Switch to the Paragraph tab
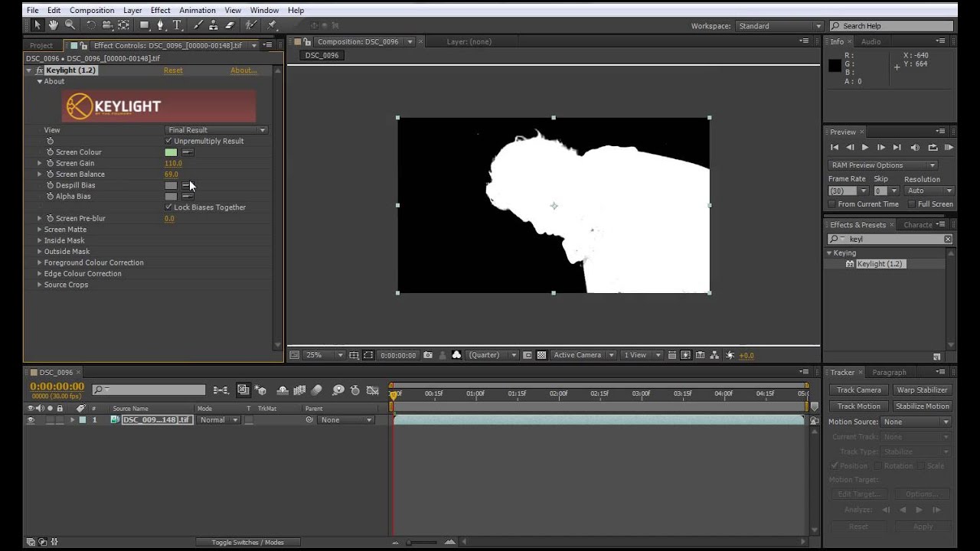 pyautogui.click(x=889, y=373)
